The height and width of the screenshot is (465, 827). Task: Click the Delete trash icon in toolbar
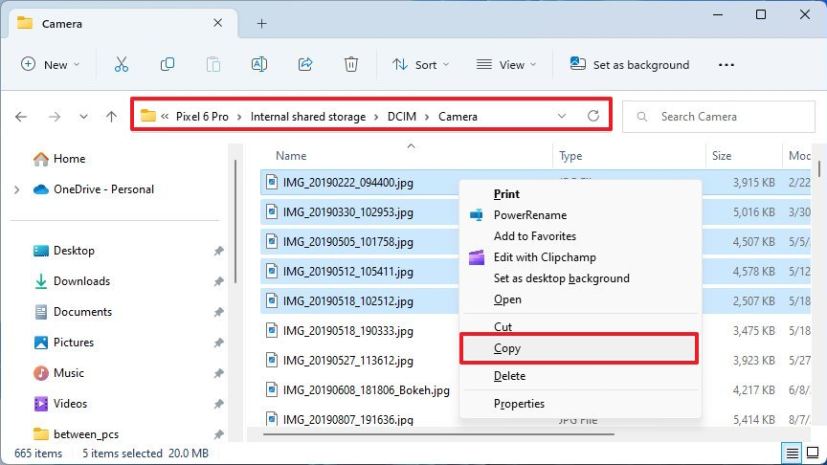click(351, 64)
